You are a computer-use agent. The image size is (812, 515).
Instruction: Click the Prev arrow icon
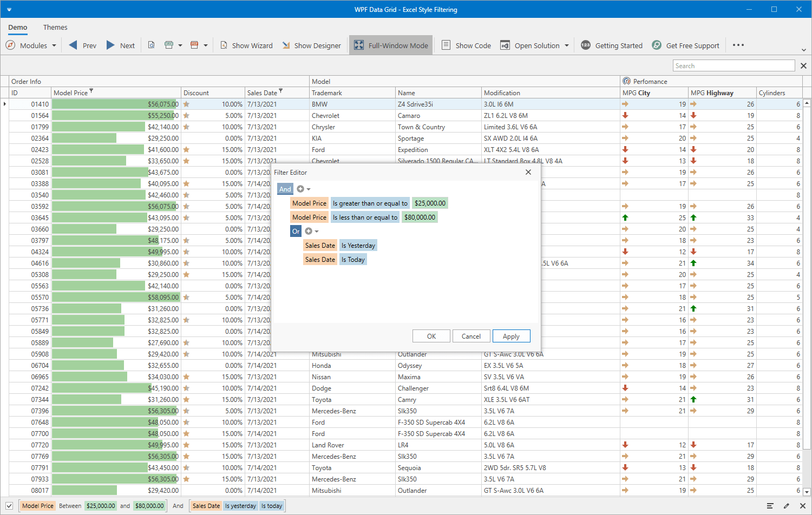tap(73, 45)
